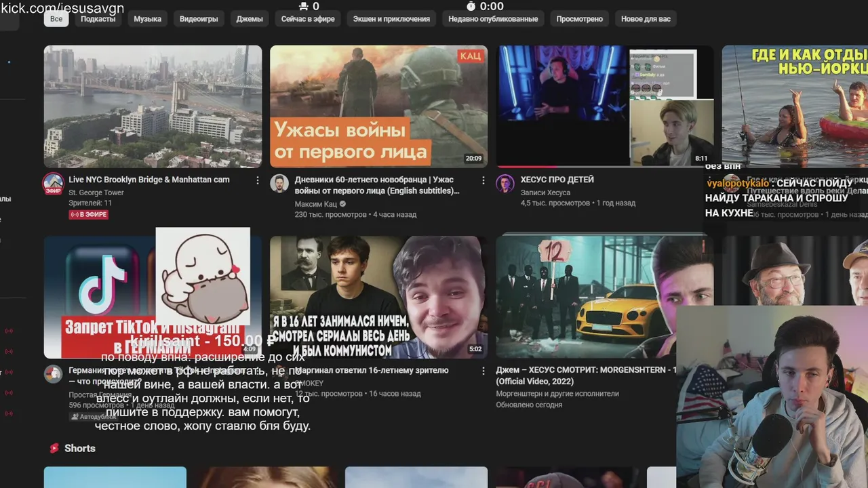
Task: Open St. George Tower channel avatar
Action: click(x=53, y=183)
